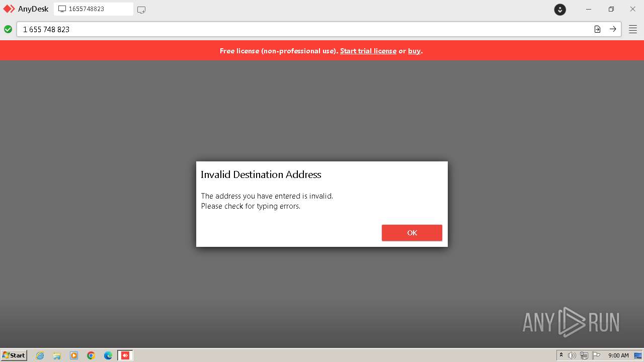Click the connect arrow next to the address field
This screenshot has width=644, height=362.
tap(613, 29)
